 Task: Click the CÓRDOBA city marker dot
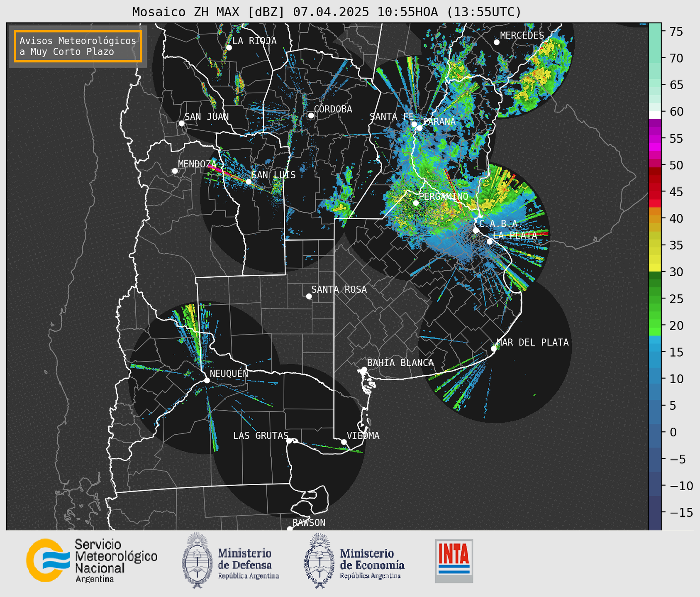click(x=311, y=115)
